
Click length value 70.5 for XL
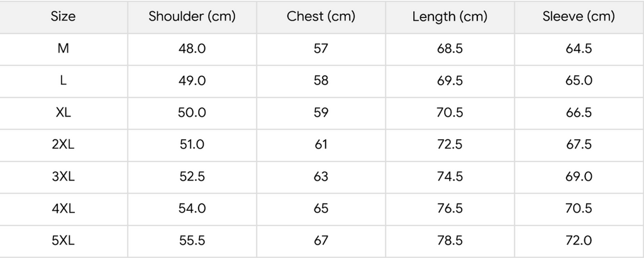point(450,113)
